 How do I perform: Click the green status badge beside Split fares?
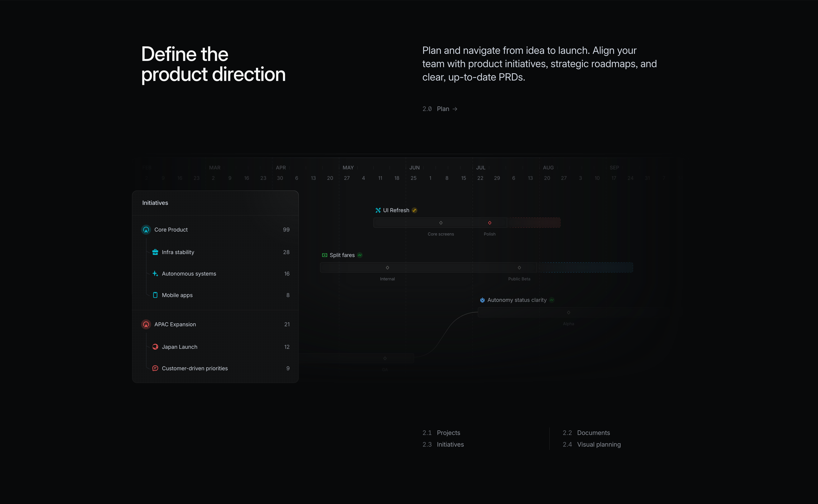pos(360,255)
